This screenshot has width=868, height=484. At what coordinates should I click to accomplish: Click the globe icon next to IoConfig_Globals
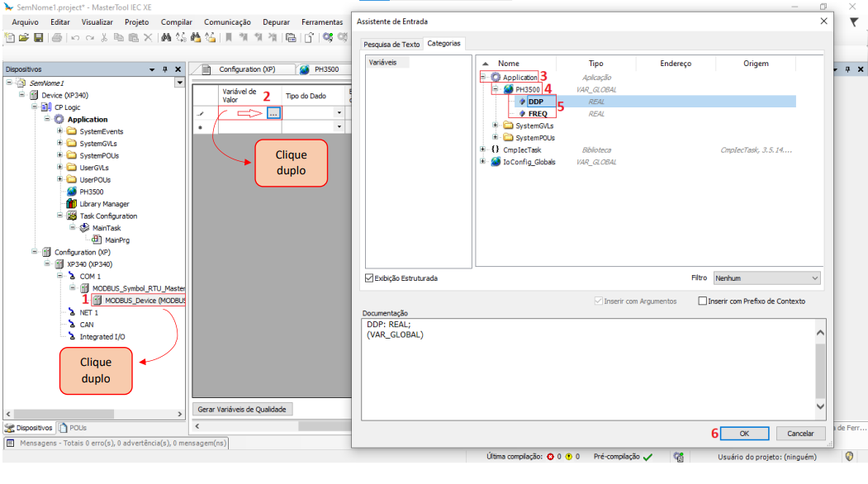pyautogui.click(x=496, y=162)
